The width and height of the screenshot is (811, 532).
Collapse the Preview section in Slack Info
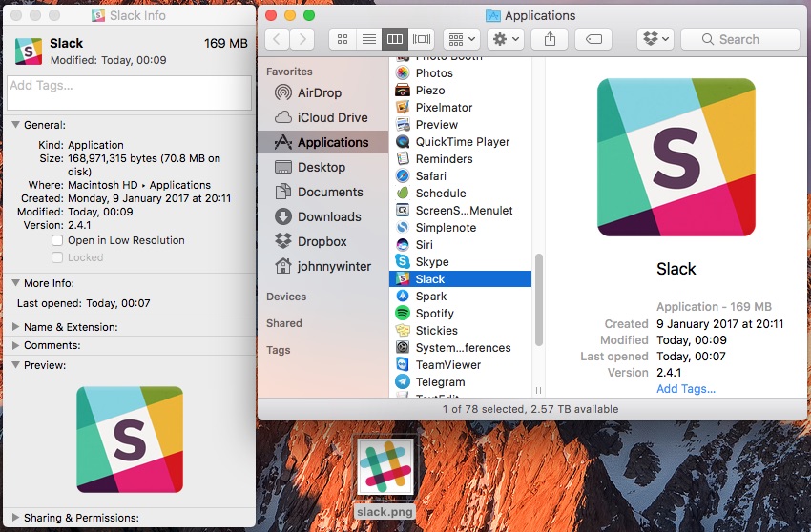(x=16, y=365)
